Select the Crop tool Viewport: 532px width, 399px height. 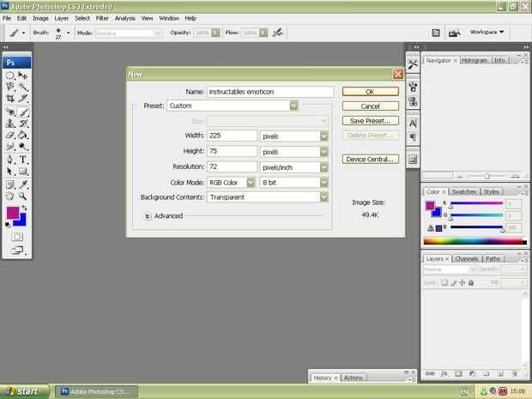(10, 99)
